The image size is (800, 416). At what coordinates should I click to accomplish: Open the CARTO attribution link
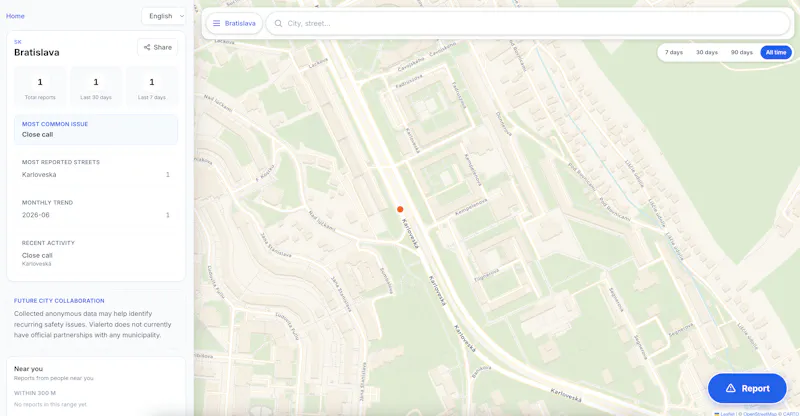pos(791,413)
